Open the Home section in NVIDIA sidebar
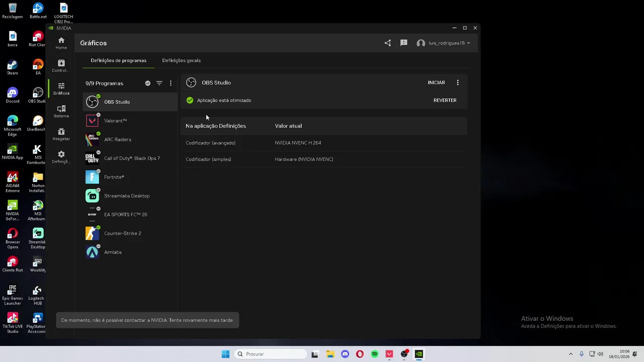Screen dimensions: 644x362 [x=61, y=43]
